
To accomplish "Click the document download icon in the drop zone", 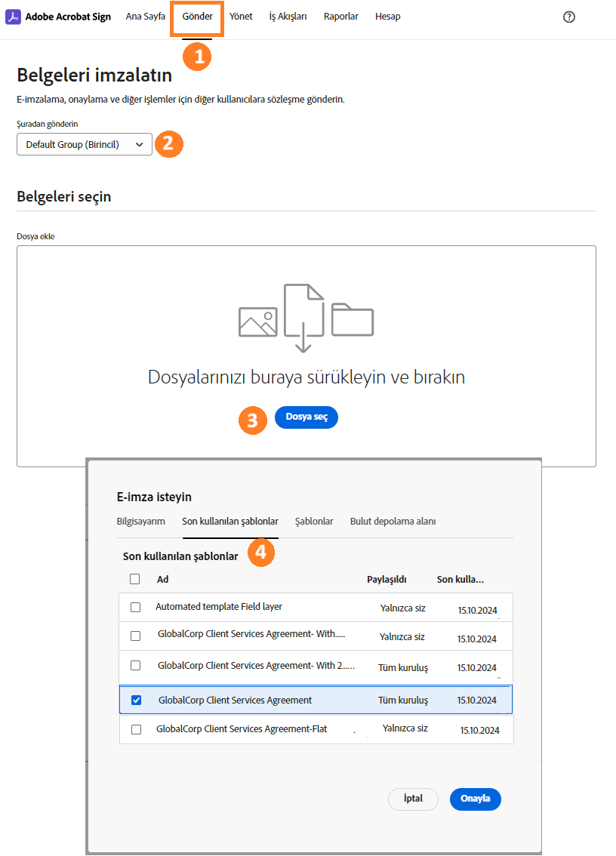I will [304, 313].
